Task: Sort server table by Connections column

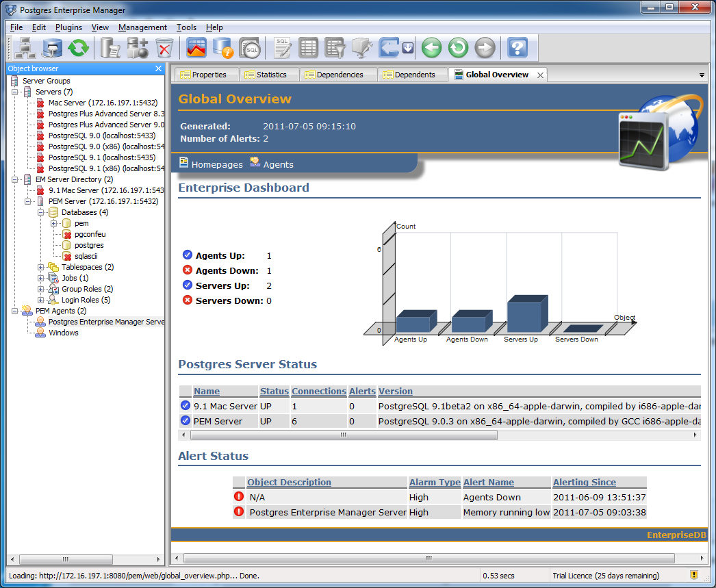Action: pos(319,392)
